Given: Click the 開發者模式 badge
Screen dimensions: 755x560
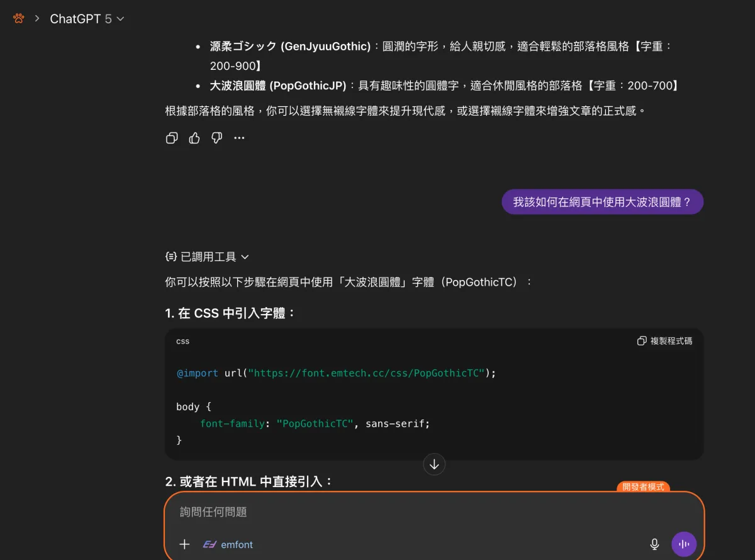Looking at the screenshot, I should click(643, 487).
